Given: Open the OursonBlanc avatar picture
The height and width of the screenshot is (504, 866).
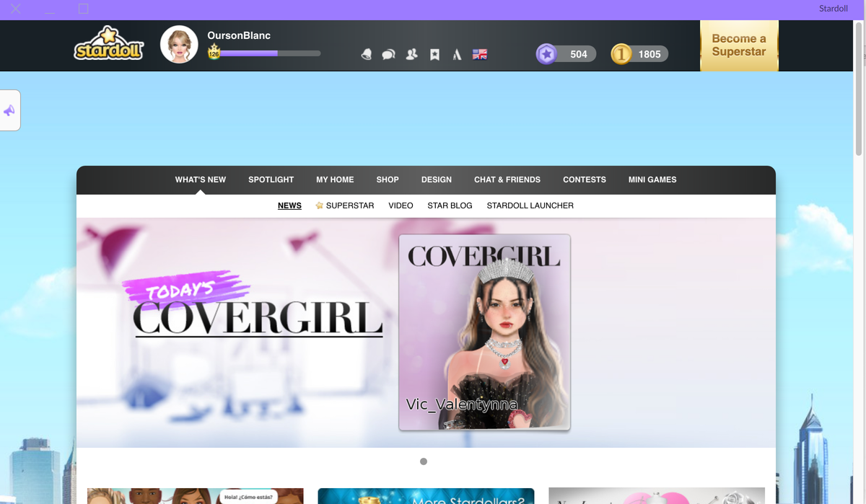Looking at the screenshot, I should pos(179,45).
